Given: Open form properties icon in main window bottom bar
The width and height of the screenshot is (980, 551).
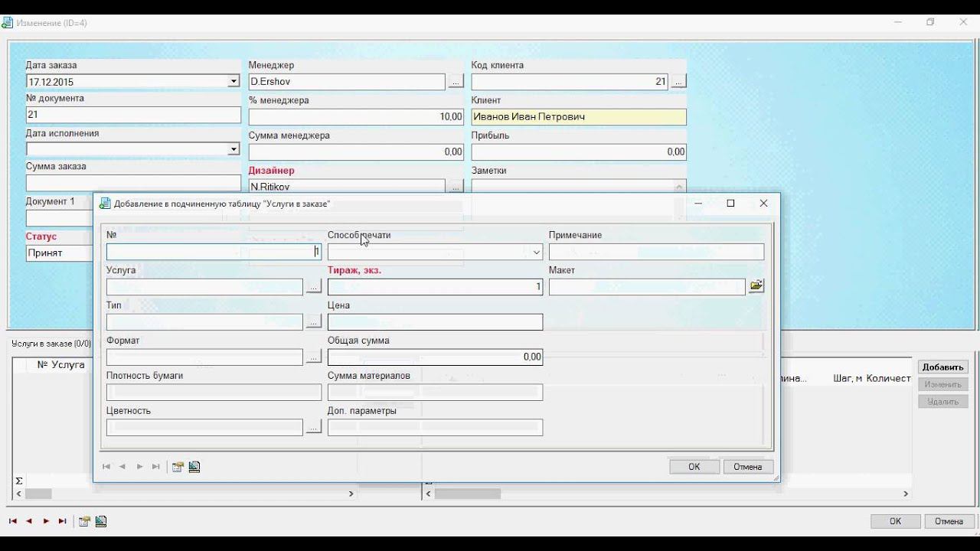Looking at the screenshot, I should [x=84, y=521].
